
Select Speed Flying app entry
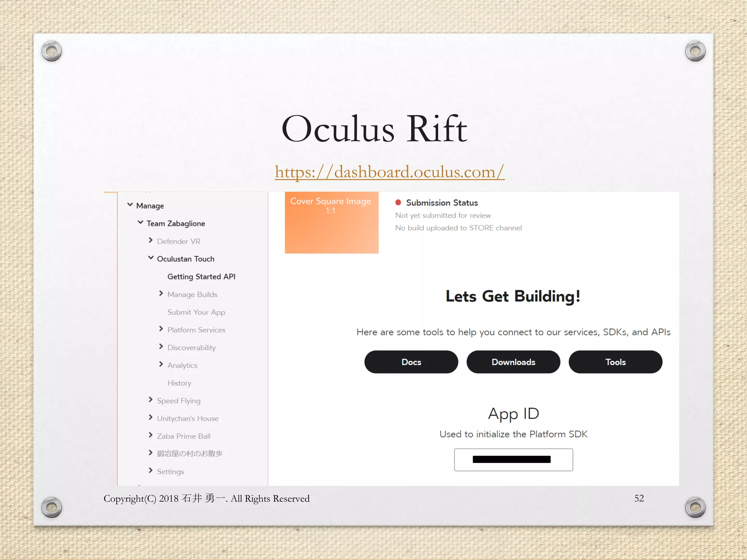(178, 401)
